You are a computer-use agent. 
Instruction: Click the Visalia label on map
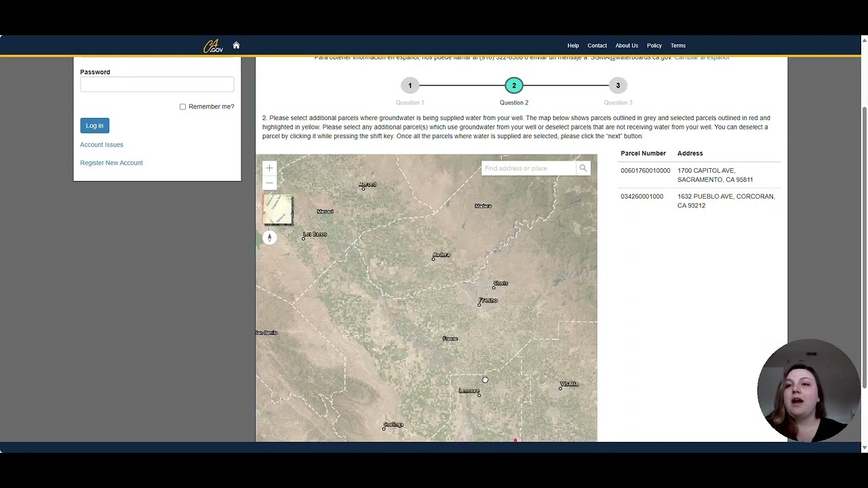[x=570, y=384]
